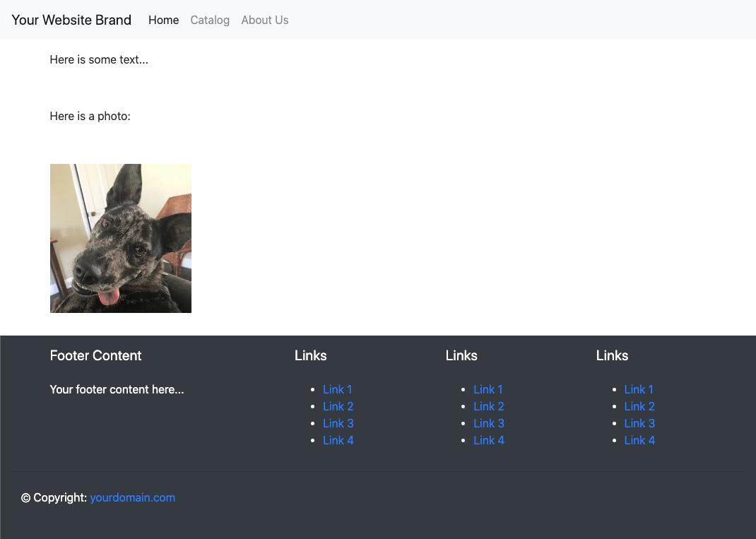Follow Link 4 in the middle Links column
This screenshot has width=756, height=539.
point(488,440)
